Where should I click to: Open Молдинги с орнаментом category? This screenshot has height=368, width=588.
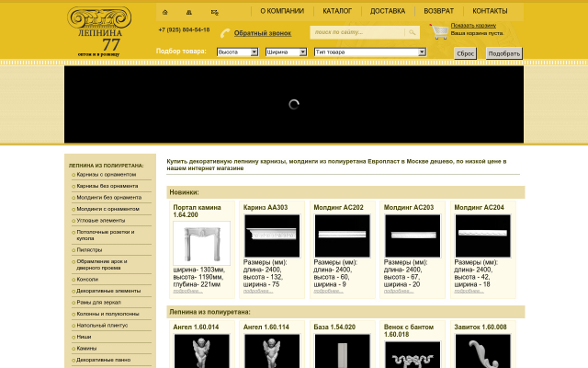click(x=108, y=209)
